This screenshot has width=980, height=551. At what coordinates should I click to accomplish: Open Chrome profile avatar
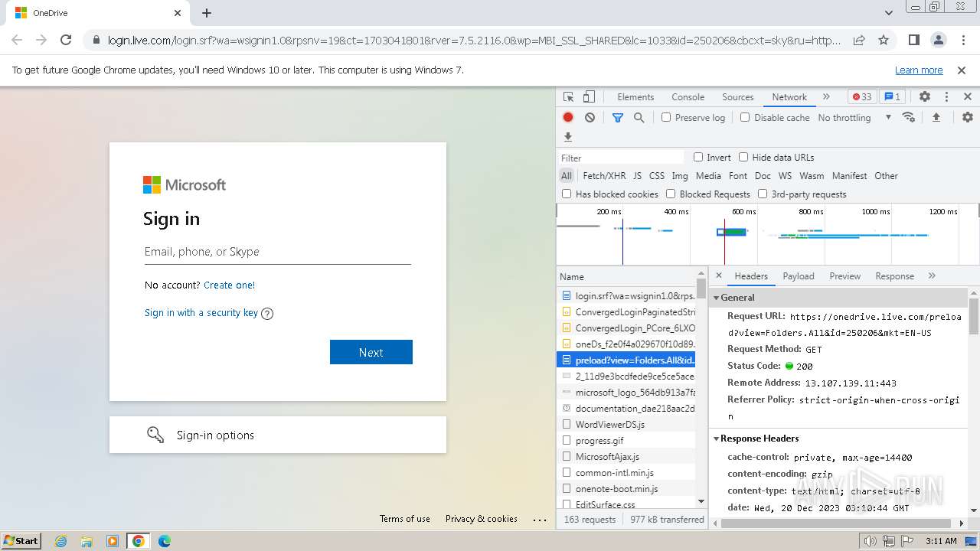[939, 40]
